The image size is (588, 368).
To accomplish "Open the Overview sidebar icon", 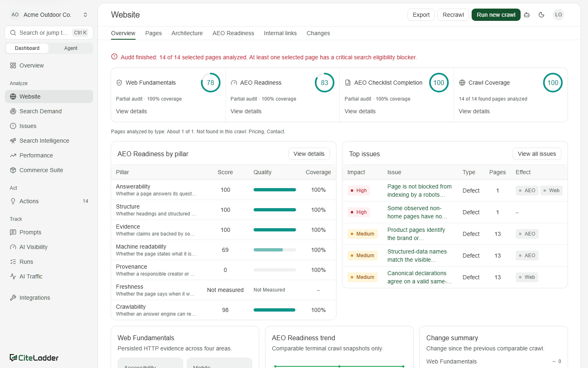I will (x=13, y=65).
